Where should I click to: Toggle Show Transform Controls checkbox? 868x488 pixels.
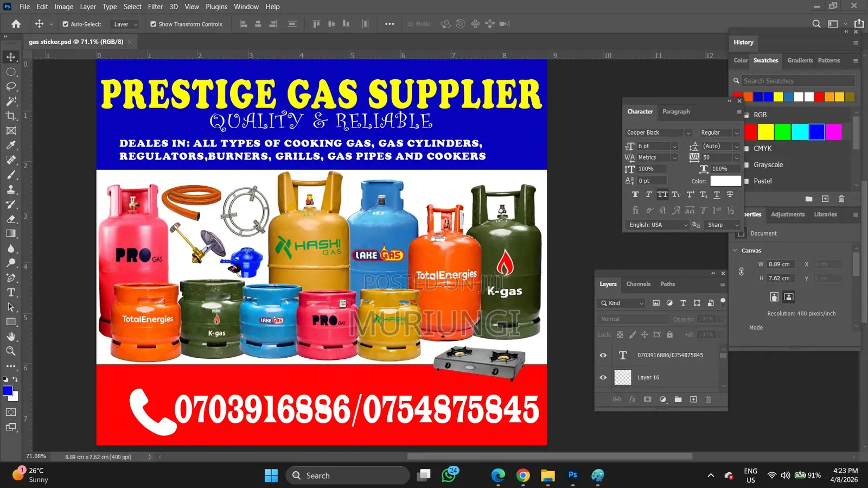[154, 24]
